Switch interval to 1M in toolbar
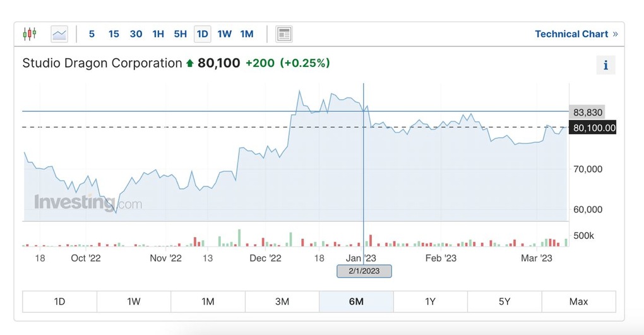Screen dimensions: 644x335 246,34
